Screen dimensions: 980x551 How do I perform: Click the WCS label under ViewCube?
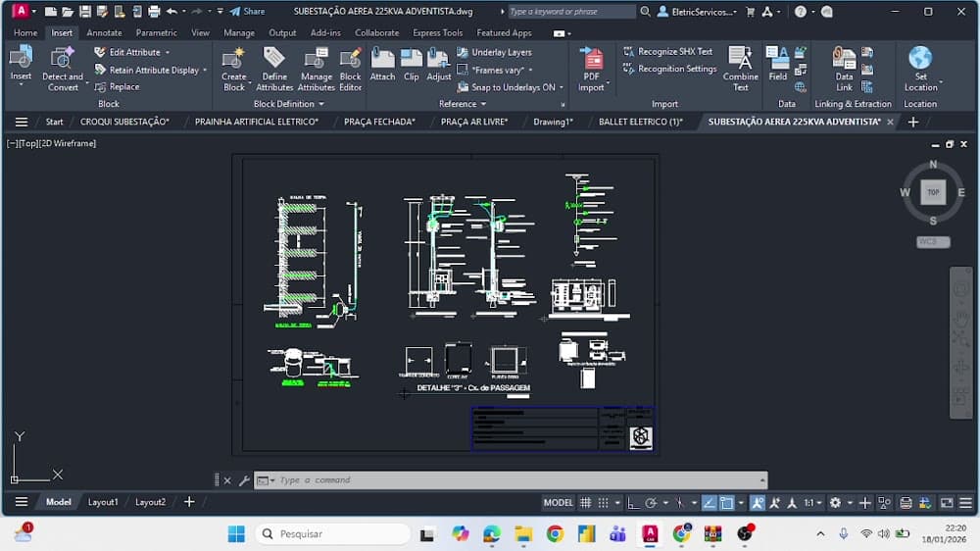(x=933, y=241)
